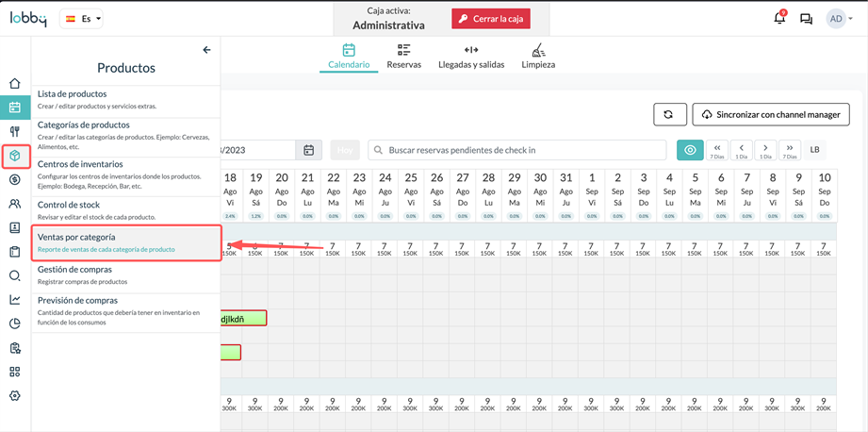Toggle the eye visibility button
Viewport: 868px width, 432px height.
pyautogui.click(x=690, y=150)
